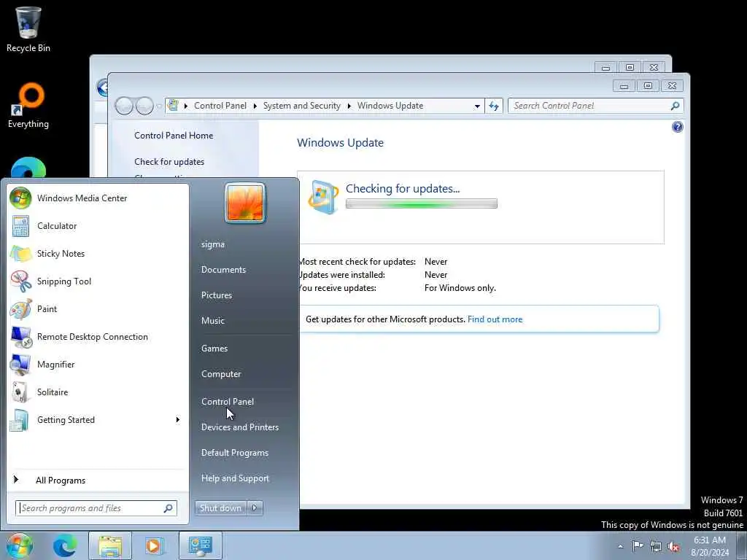Click the taskbar clock and date

point(710,546)
